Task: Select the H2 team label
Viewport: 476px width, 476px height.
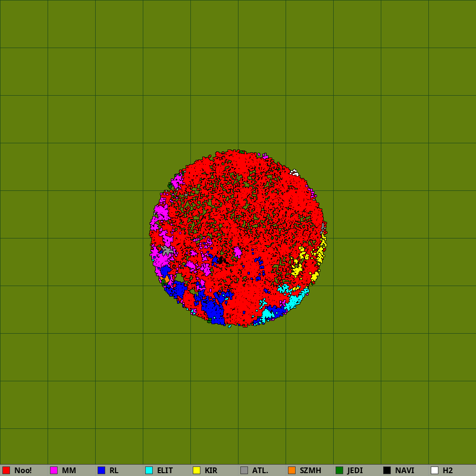Action: pyautogui.click(x=448, y=470)
